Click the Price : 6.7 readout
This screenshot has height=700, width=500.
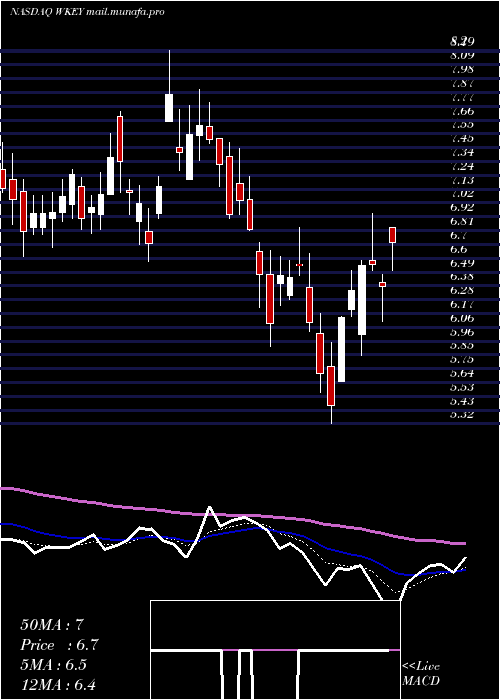coord(59,645)
